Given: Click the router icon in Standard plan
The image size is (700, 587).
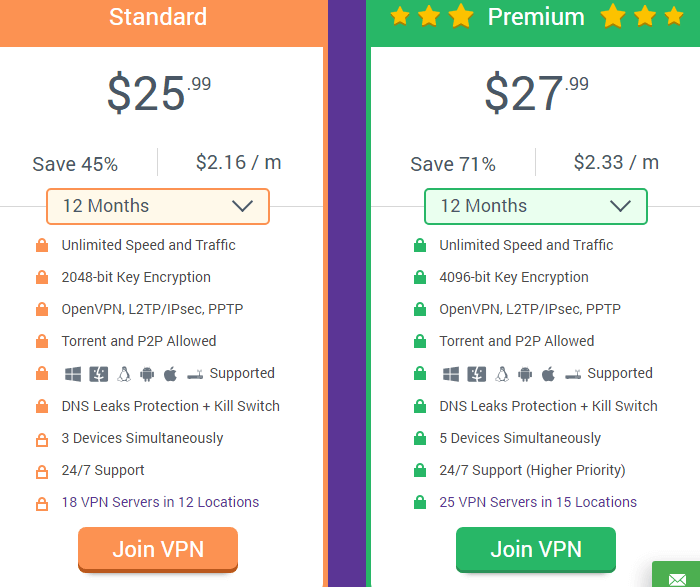Looking at the screenshot, I should [195, 375].
